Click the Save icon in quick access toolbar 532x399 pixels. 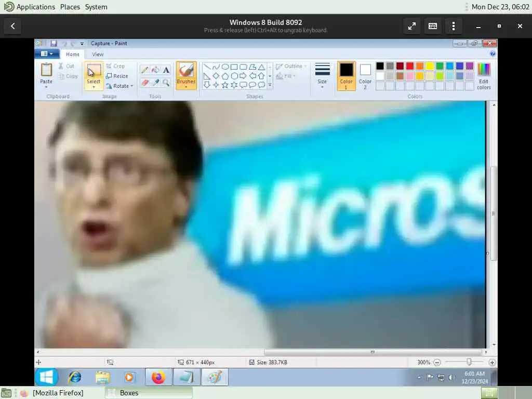(54, 44)
